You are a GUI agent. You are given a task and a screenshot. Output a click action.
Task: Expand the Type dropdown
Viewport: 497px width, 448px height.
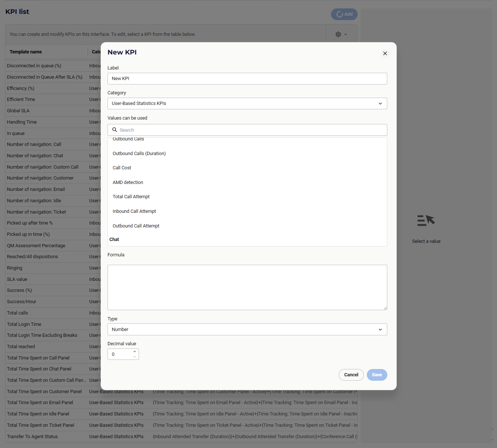(247, 330)
